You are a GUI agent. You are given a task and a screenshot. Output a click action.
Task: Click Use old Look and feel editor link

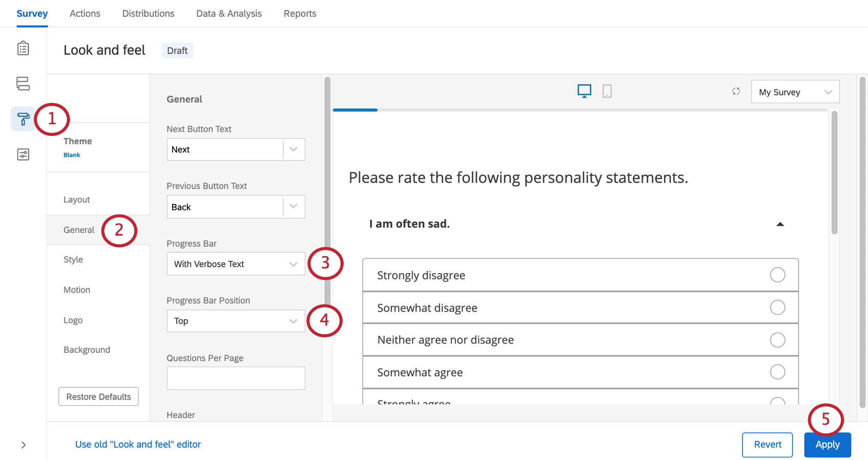coord(138,445)
